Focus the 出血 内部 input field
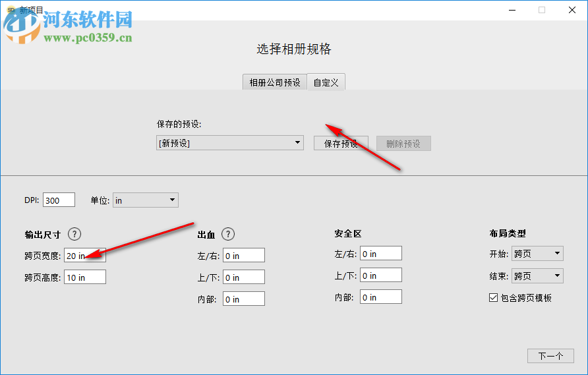The width and height of the screenshot is (588, 375). [x=244, y=299]
